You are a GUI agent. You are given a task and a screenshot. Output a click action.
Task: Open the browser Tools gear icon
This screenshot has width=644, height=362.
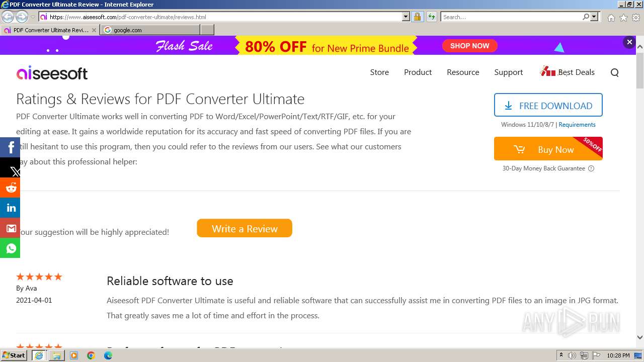coord(636,17)
